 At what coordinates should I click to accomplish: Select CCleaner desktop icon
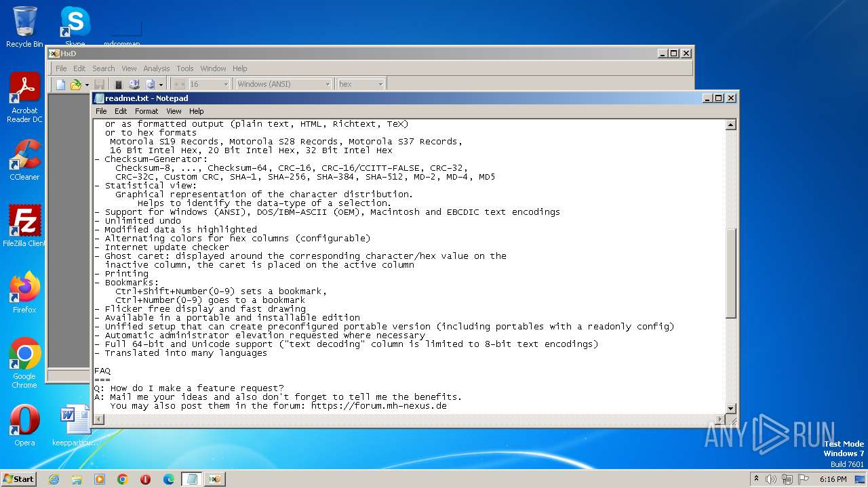pos(24,160)
